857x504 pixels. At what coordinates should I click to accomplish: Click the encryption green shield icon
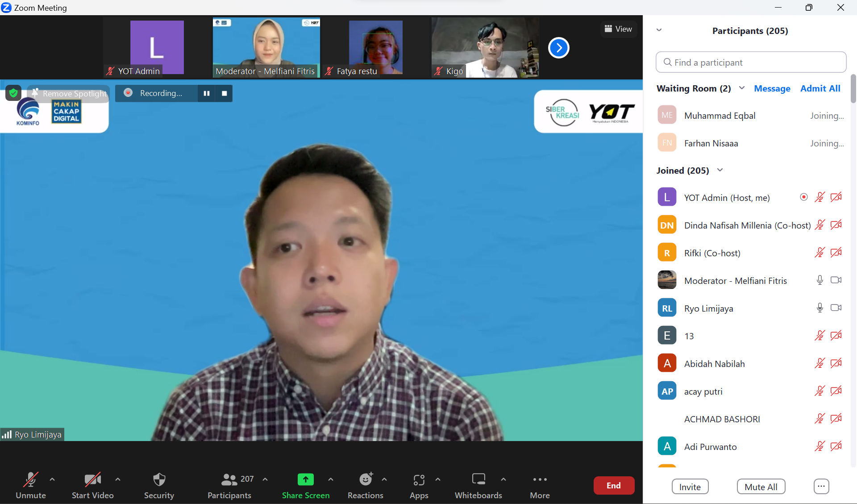13,93
